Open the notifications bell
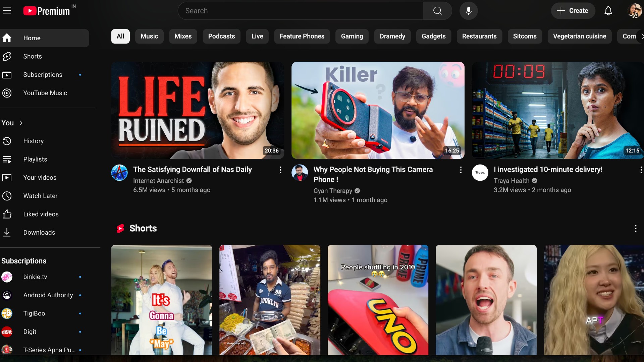 click(x=608, y=11)
